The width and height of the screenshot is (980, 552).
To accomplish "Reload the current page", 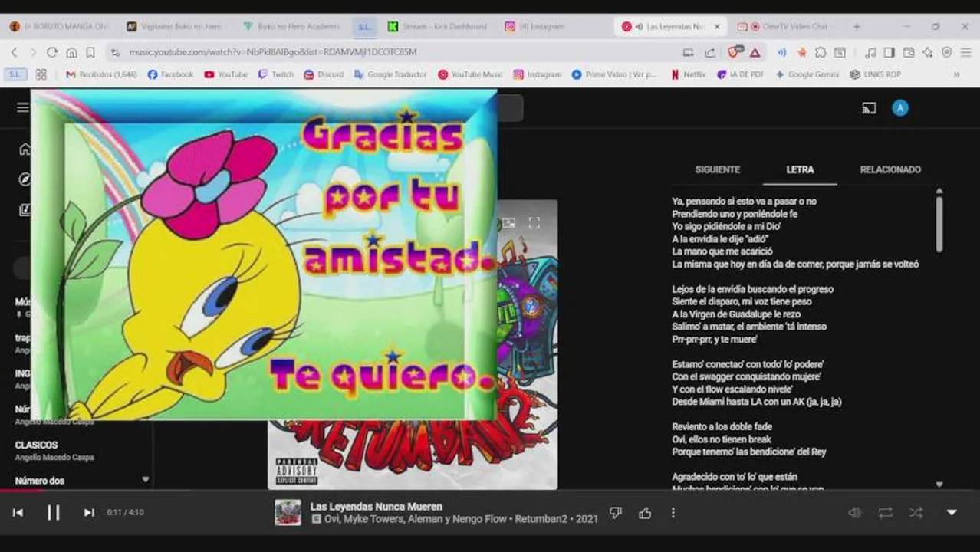I will (x=51, y=52).
